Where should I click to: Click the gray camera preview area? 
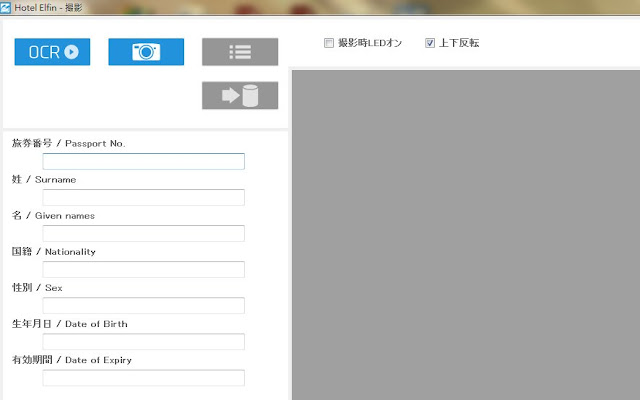pos(466,235)
